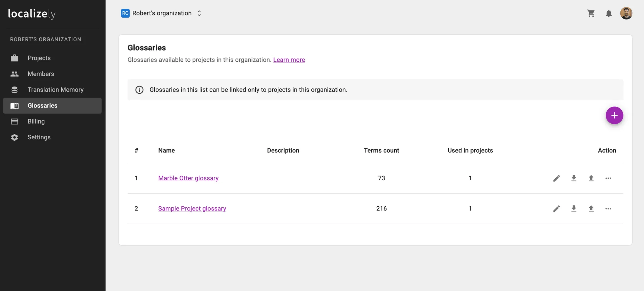The image size is (644, 291).
Task: Open more actions for Marble Otter glossary
Action: point(608,178)
